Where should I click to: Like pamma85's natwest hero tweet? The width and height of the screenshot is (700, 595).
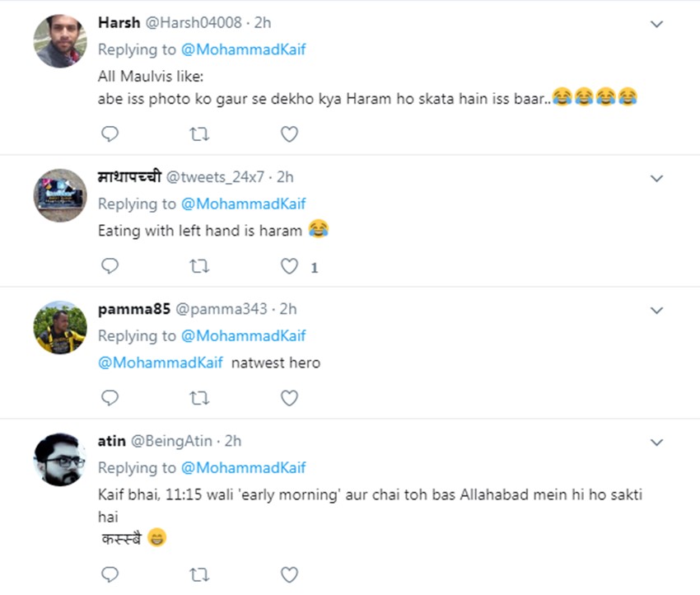click(289, 398)
